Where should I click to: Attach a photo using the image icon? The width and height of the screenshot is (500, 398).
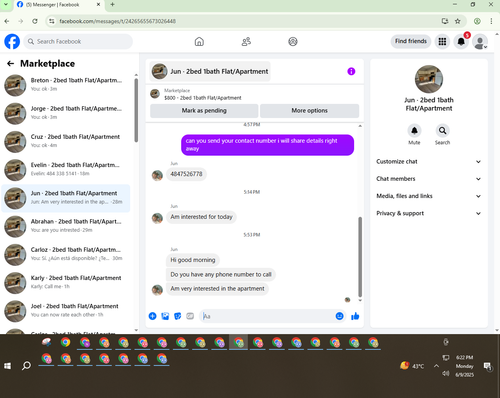click(165, 316)
